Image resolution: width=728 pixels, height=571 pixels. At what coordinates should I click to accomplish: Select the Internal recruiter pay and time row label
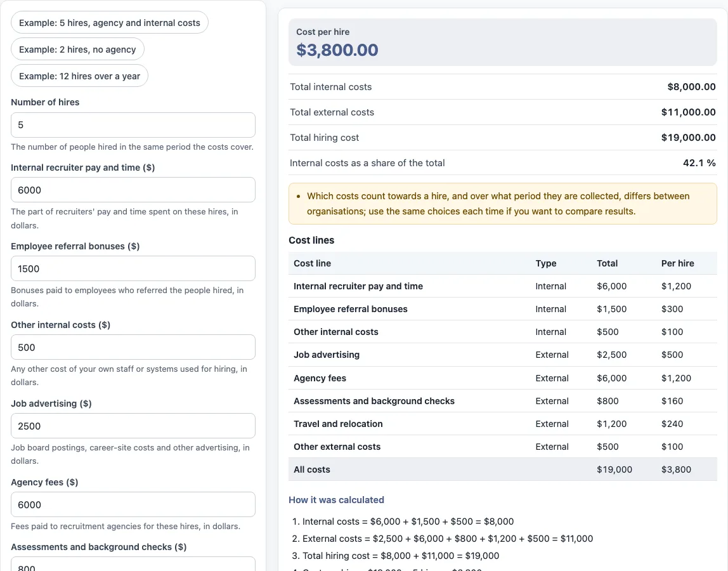(x=358, y=286)
